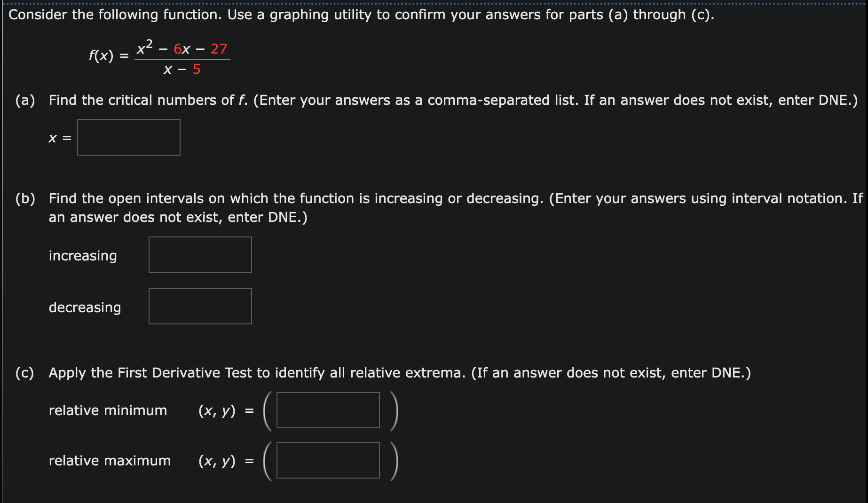Click the critical numbers answer box for x

point(128,137)
